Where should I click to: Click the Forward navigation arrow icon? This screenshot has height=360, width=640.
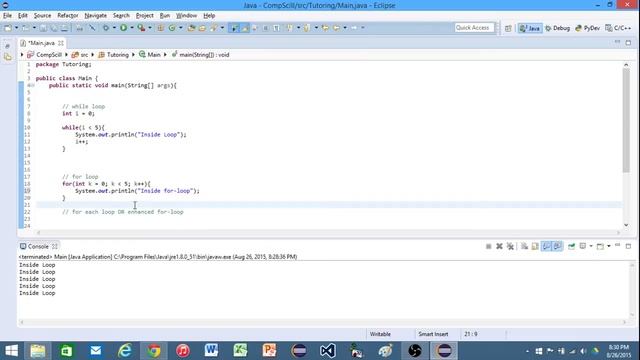(x=354, y=28)
